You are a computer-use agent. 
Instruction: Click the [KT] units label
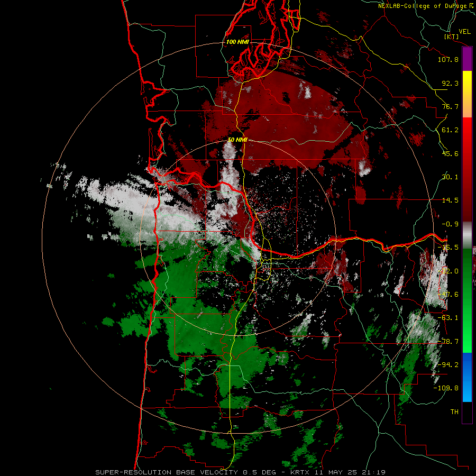click(x=452, y=36)
